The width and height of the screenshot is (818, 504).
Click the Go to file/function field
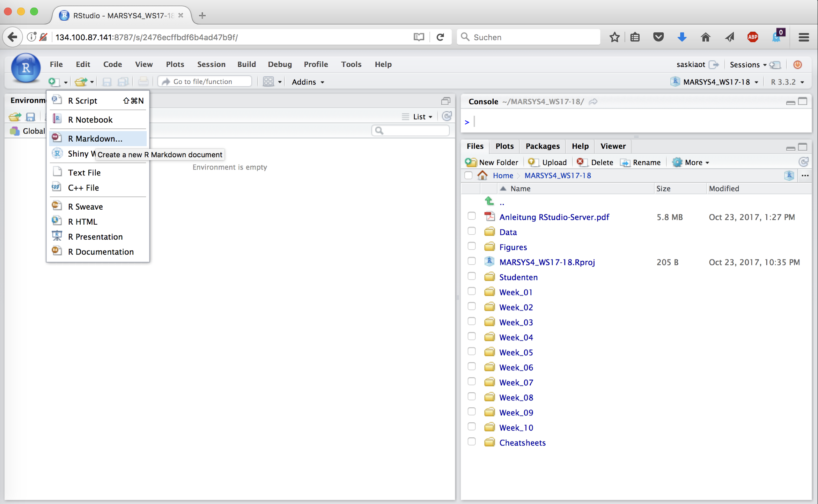206,82
